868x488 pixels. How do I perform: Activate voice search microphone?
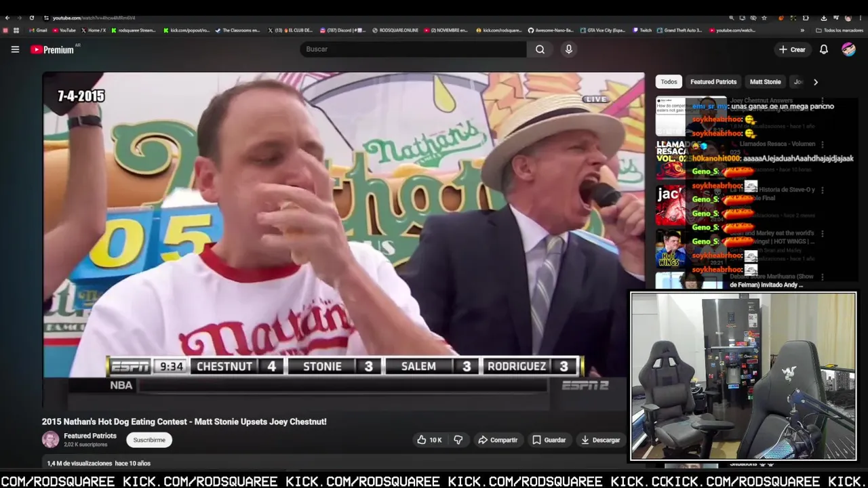click(568, 49)
